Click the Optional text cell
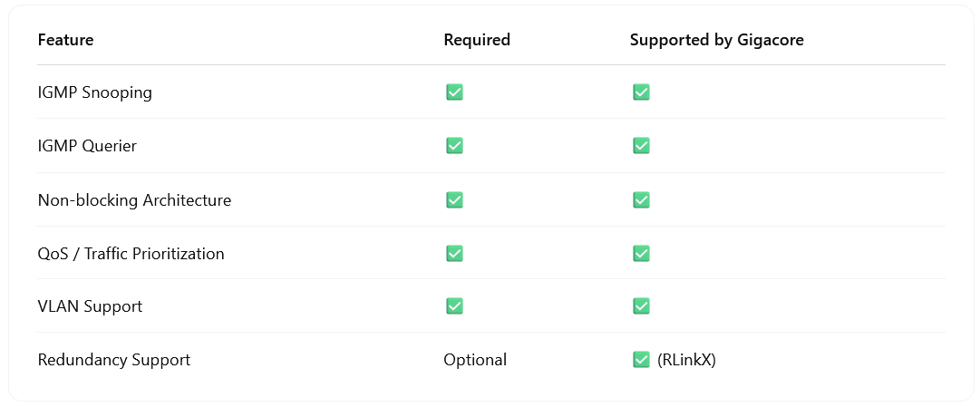The image size is (980, 407). (x=475, y=360)
